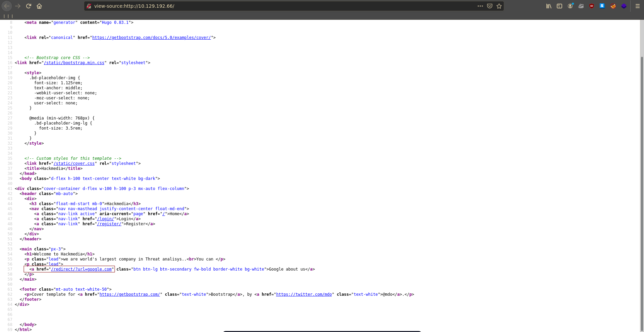The image size is (644, 332).
Task: Go to the Firefox home page
Action: coord(39,6)
